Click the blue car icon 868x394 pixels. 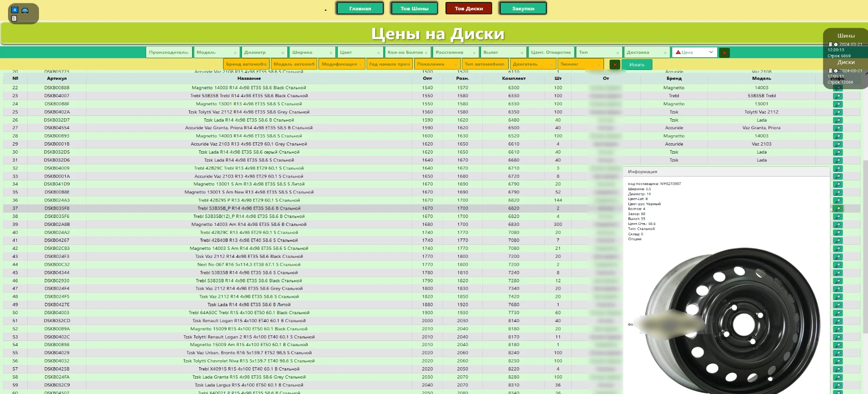pyautogui.click(x=25, y=10)
